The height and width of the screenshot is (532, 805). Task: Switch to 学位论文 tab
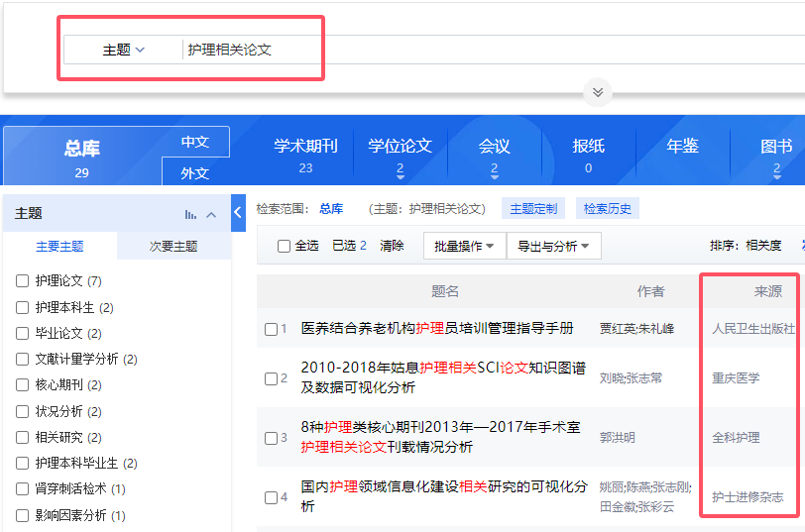(x=400, y=155)
